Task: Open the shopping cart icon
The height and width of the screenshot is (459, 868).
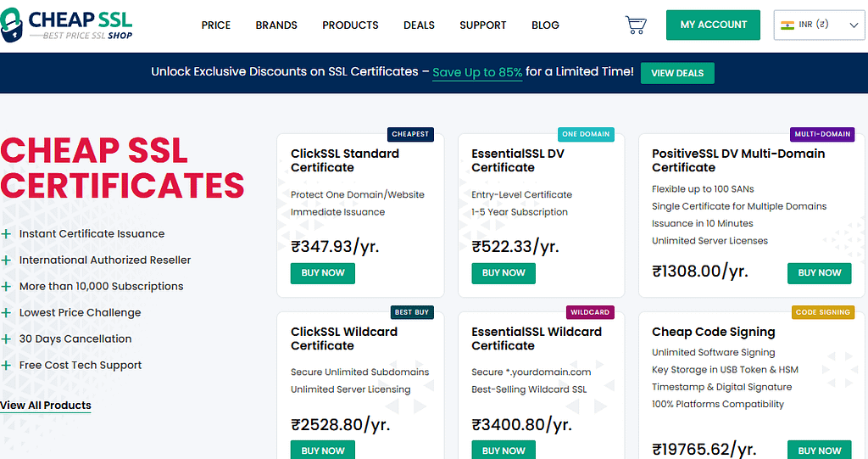Action: [636, 25]
